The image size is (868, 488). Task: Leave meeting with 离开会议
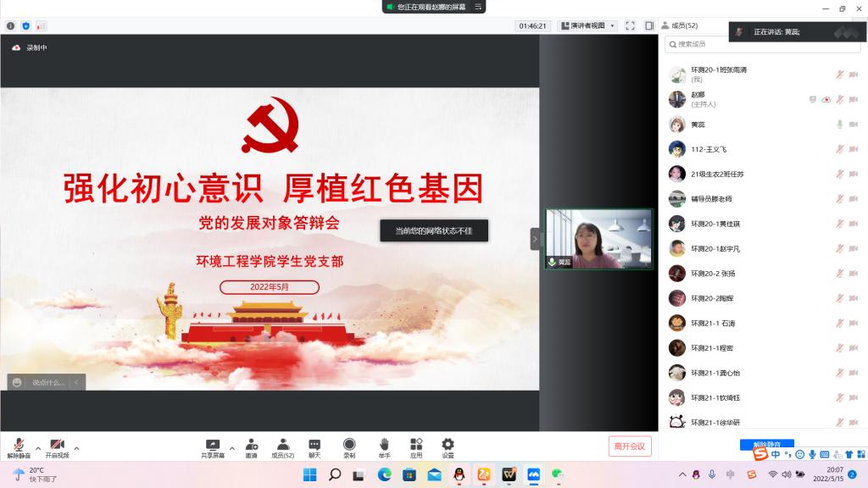(630, 446)
